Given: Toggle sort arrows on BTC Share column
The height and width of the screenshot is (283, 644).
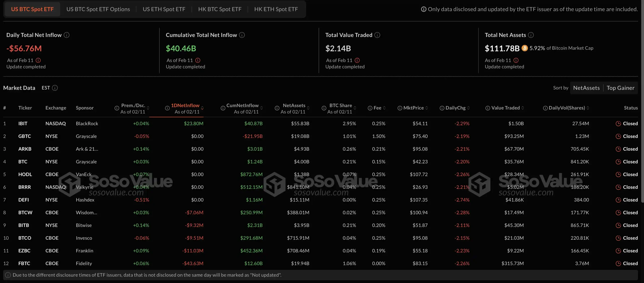Looking at the screenshot, I should tap(355, 108).
